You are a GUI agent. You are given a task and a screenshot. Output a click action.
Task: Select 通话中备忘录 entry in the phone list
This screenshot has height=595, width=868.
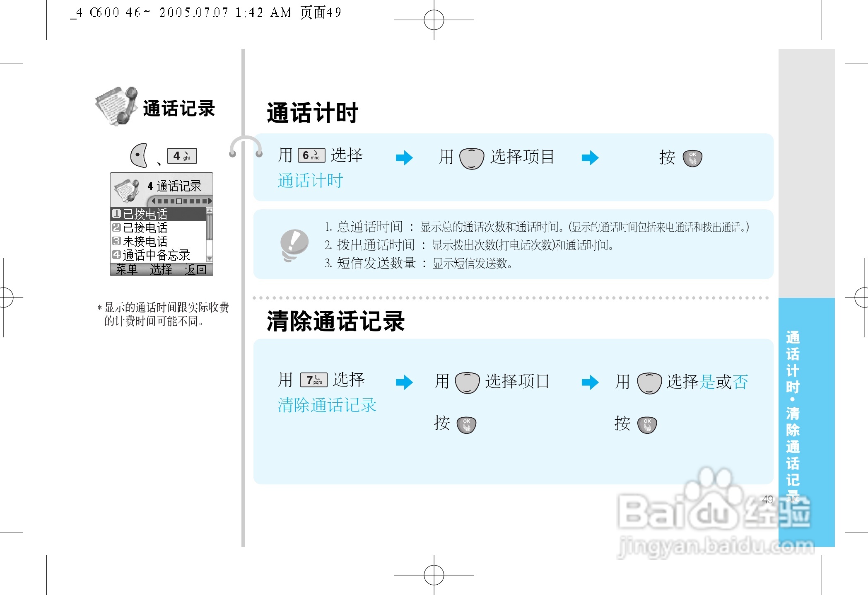pyautogui.click(x=156, y=255)
